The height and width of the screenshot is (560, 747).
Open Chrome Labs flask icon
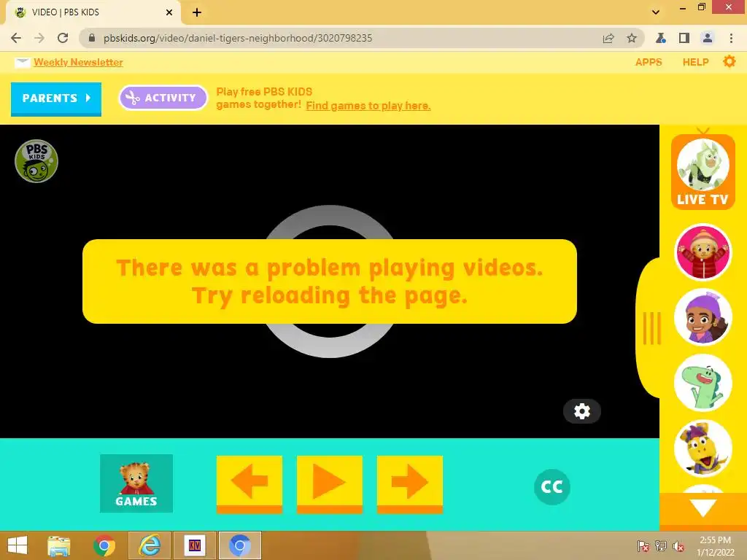(x=661, y=38)
